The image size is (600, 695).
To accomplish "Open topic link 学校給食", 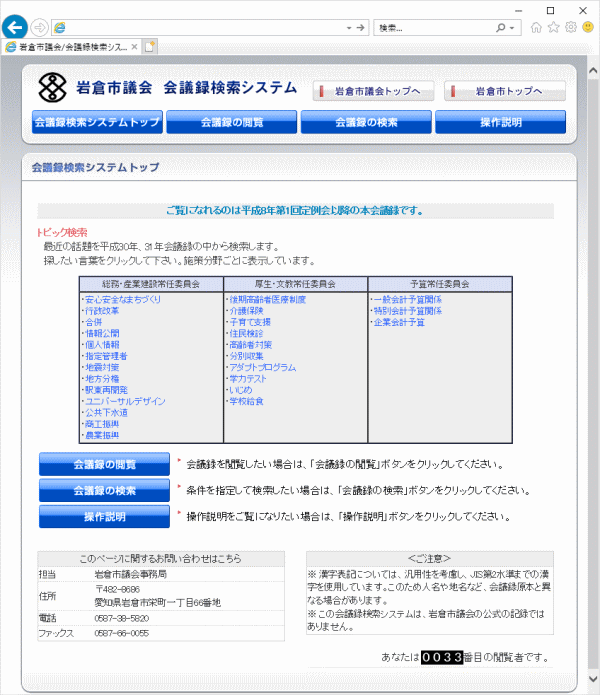I will (x=246, y=401).
